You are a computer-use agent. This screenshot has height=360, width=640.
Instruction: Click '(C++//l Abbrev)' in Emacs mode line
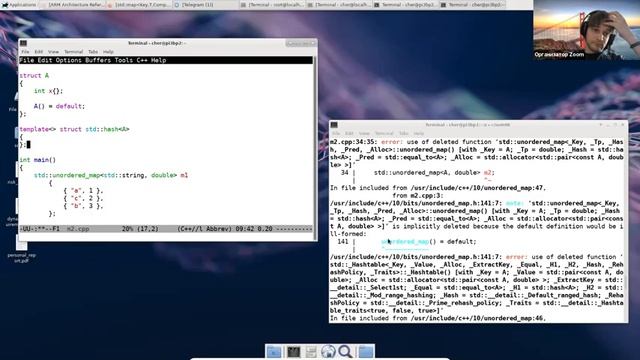tap(204, 229)
